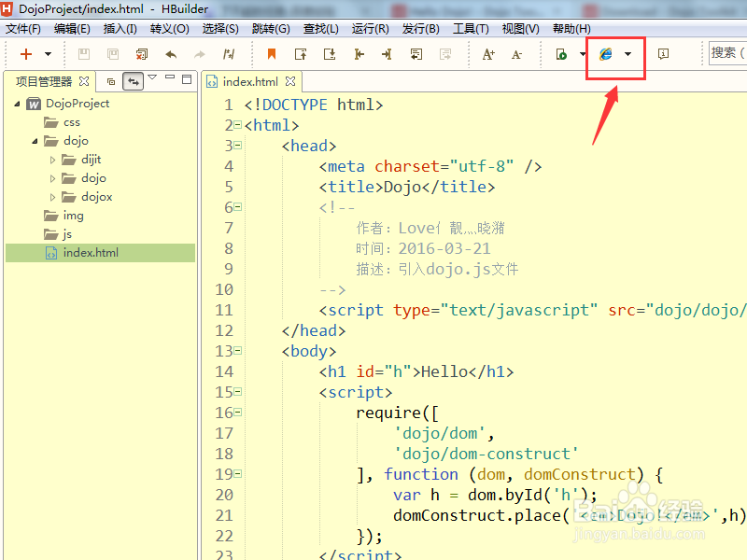Click the jump to next marker icon
The image size is (747, 560).
coord(330,54)
